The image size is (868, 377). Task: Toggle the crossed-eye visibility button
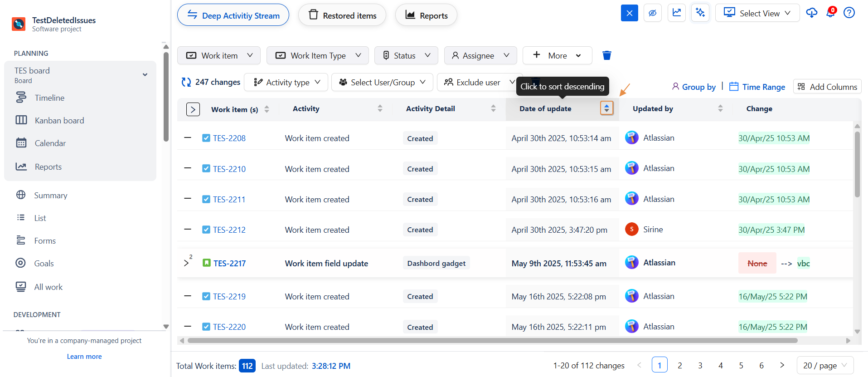coord(652,13)
